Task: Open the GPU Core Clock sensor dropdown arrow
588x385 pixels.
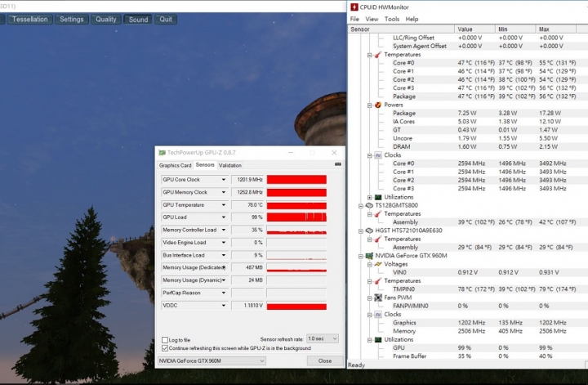Action: [x=224, y=180]
